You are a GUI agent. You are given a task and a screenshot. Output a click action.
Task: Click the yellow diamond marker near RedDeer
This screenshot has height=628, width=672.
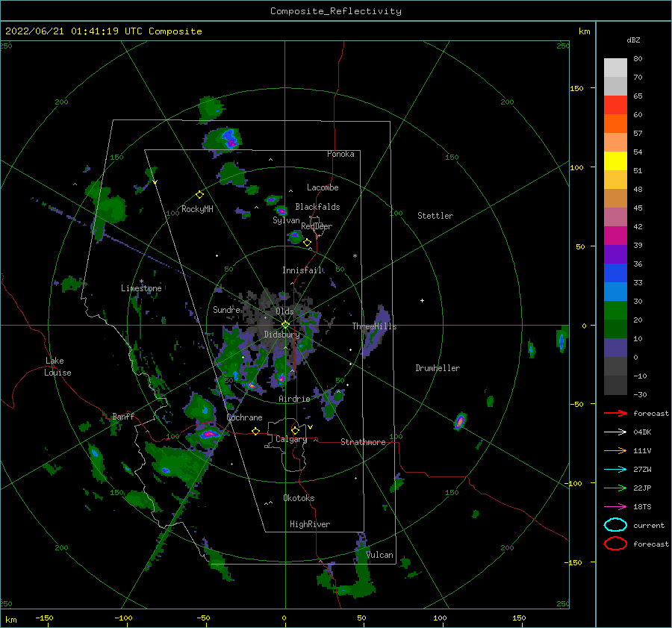(x=307, y=243)
